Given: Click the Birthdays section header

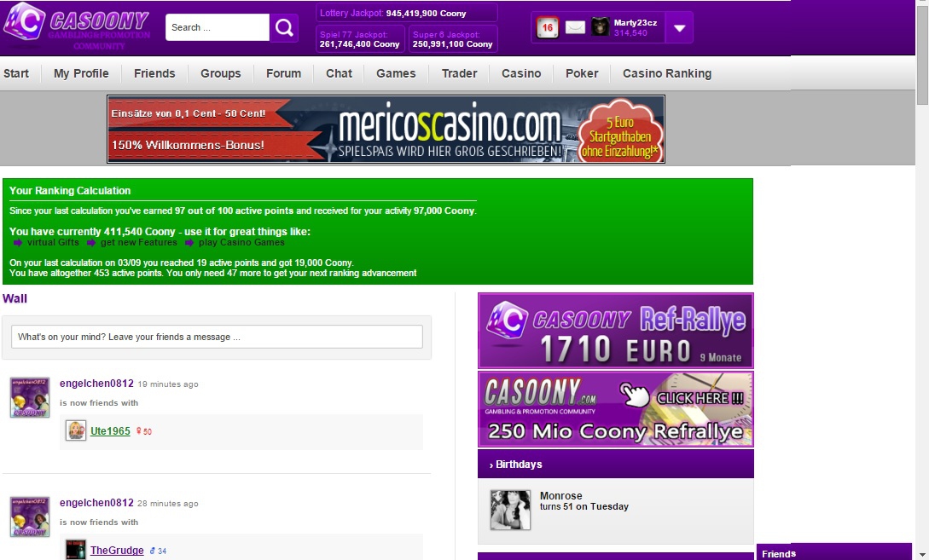Looking at the screenshot, I should coord(616,464).
